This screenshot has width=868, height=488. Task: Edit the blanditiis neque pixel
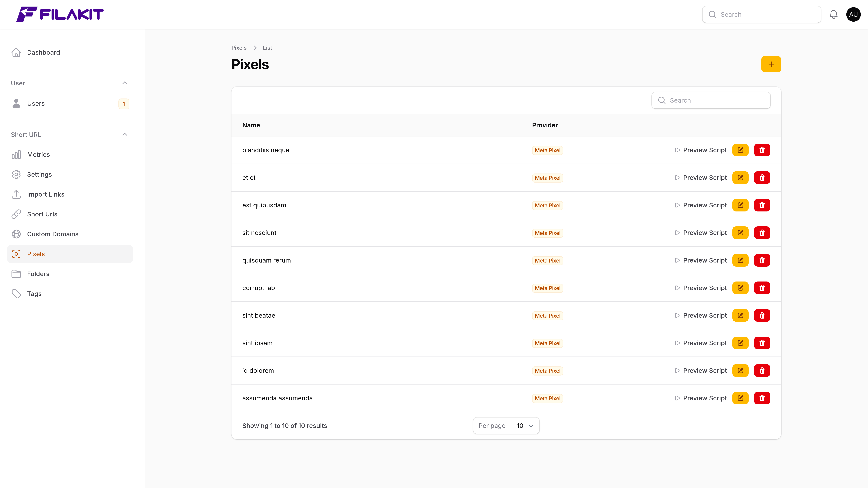740,150
